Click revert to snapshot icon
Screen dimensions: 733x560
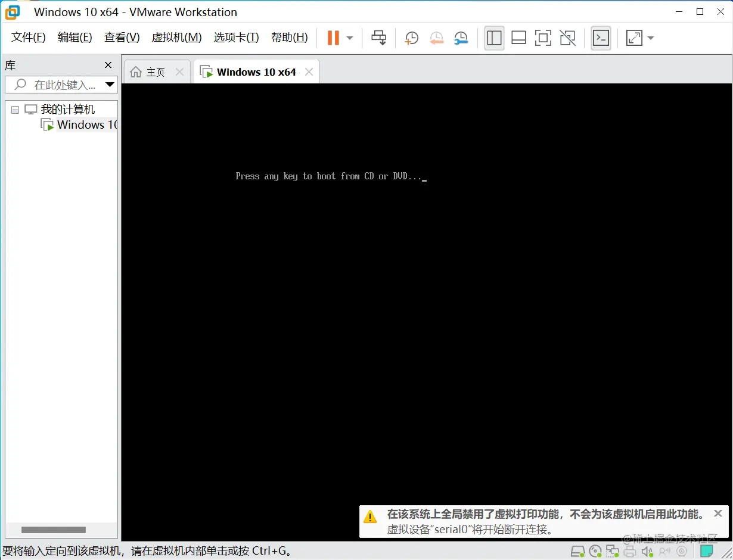436,38
